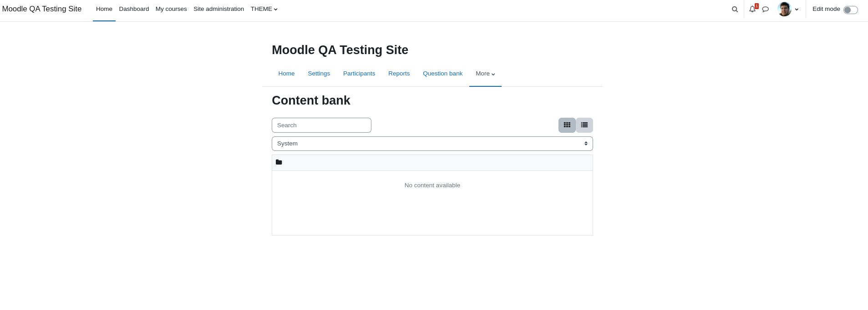The image size is (868, 310).
Task: Select the Reports tab
Action: 399,74
